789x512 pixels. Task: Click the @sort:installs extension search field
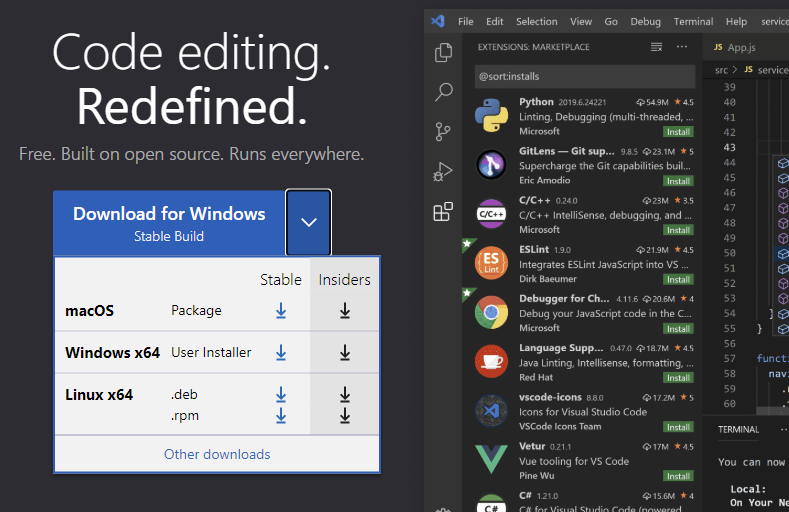click(585, 76)
